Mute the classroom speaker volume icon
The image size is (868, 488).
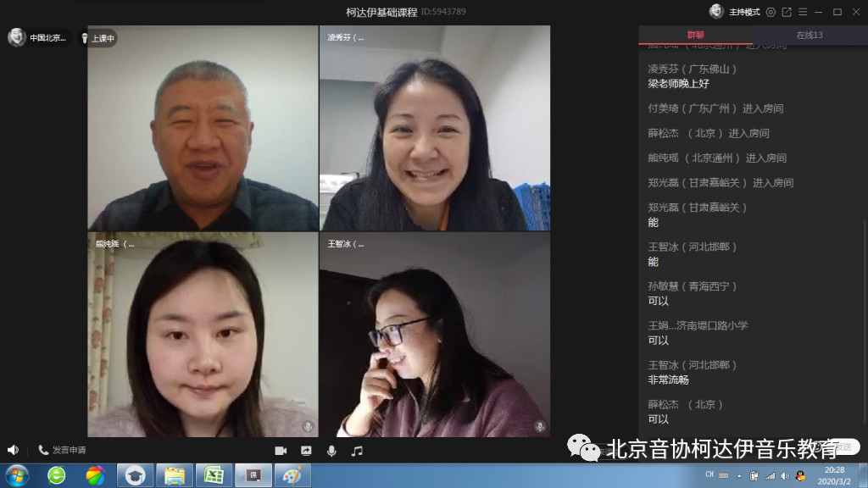click(13, 451)
